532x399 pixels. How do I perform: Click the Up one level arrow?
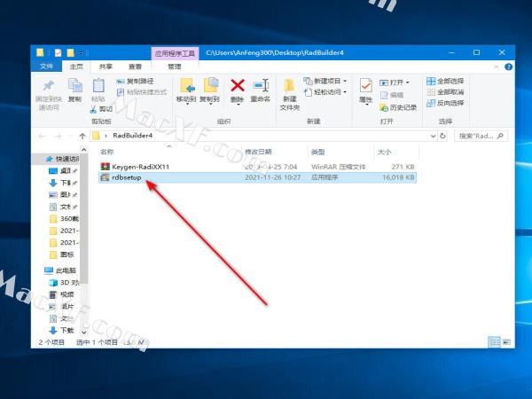pos(82,136)
